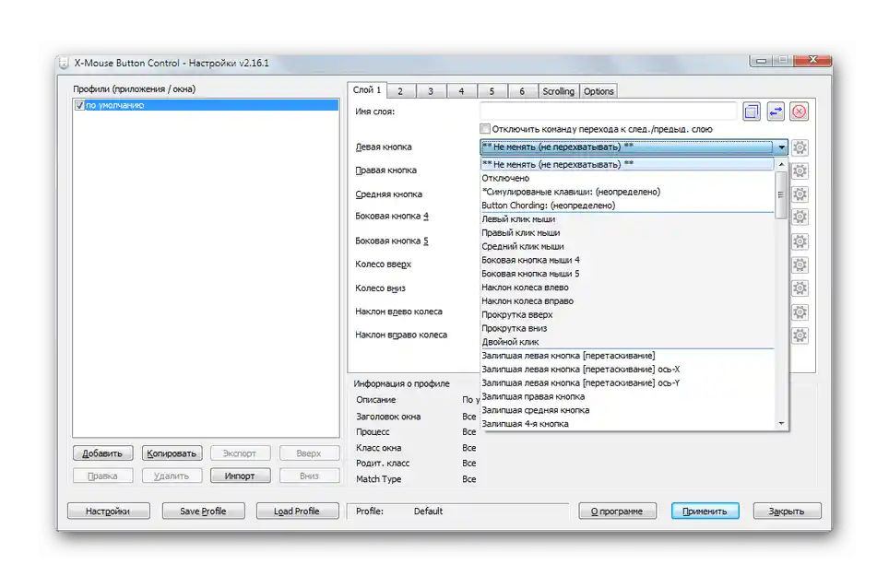Open gear settings for Наклон влево колеса

point(800,312)
